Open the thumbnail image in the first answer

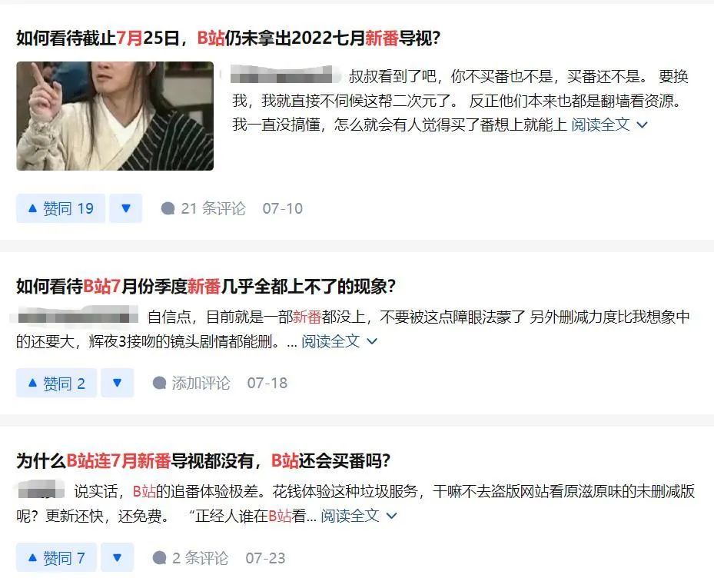point(115,116)
